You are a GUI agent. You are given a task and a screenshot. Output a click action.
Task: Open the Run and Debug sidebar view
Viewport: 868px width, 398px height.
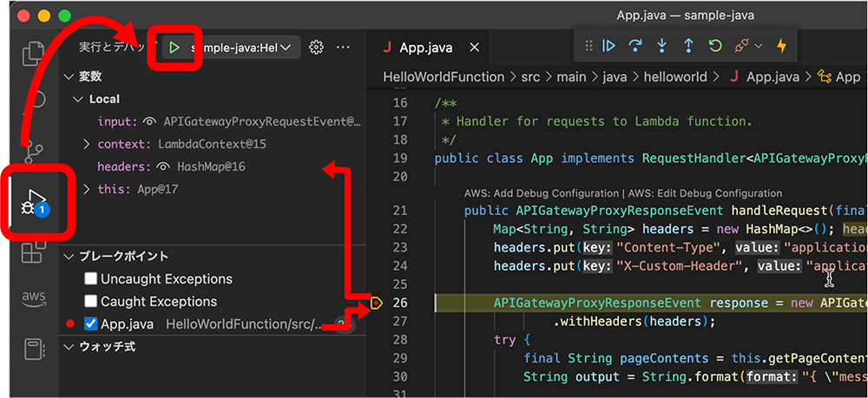pos(33,202)
